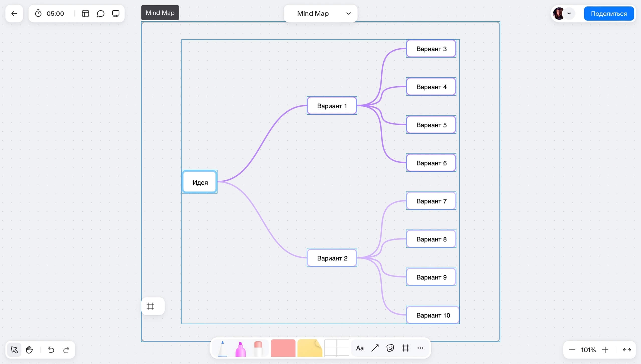Expand the user avatar menu chevron
This screenshot has width=641, height=364.
click(569, 14)
